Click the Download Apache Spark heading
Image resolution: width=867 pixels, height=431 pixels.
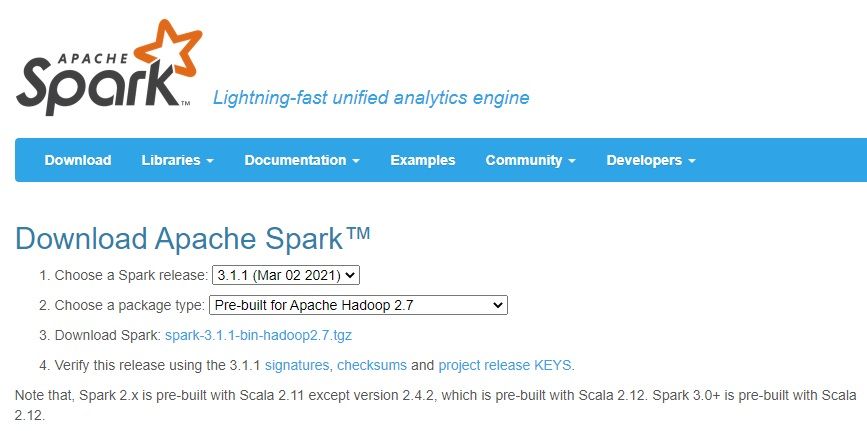193,238
